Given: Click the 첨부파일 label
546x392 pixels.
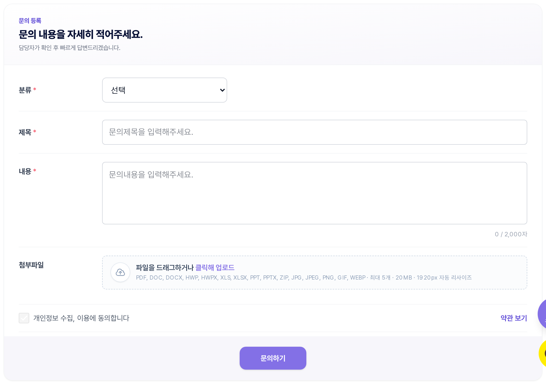Looking at the screenshot, I should (31, 265).
